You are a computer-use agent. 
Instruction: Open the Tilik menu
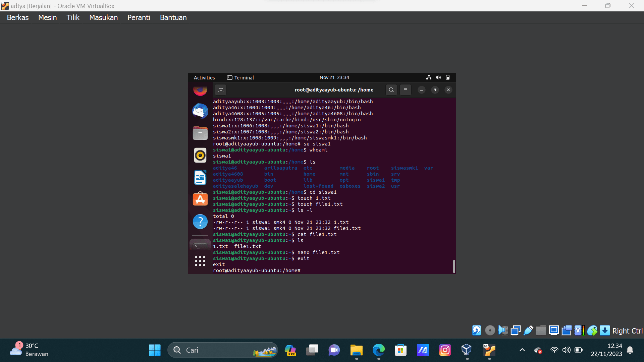pyautogui.click(x=73, y=17)
